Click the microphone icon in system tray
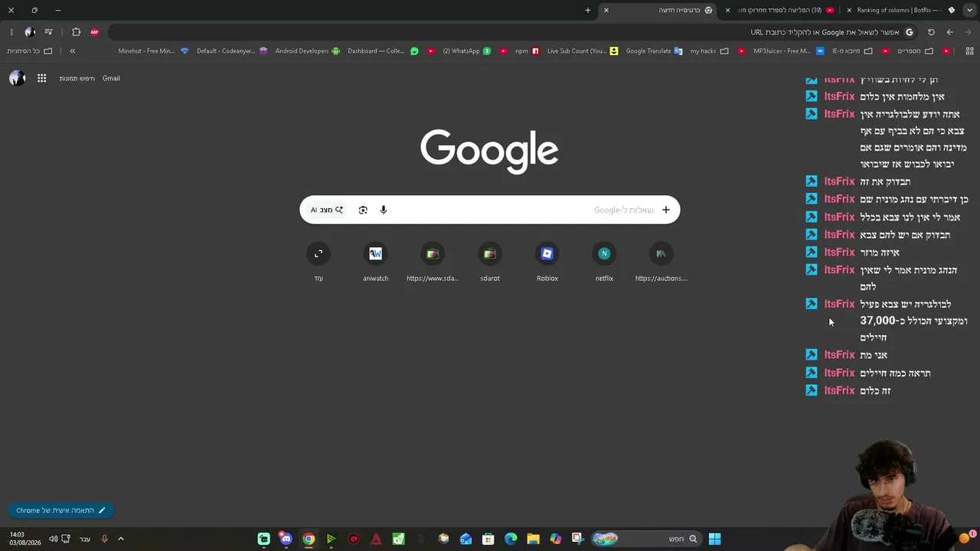The height and width of the screenshot is (551, 980). [105, 539]
